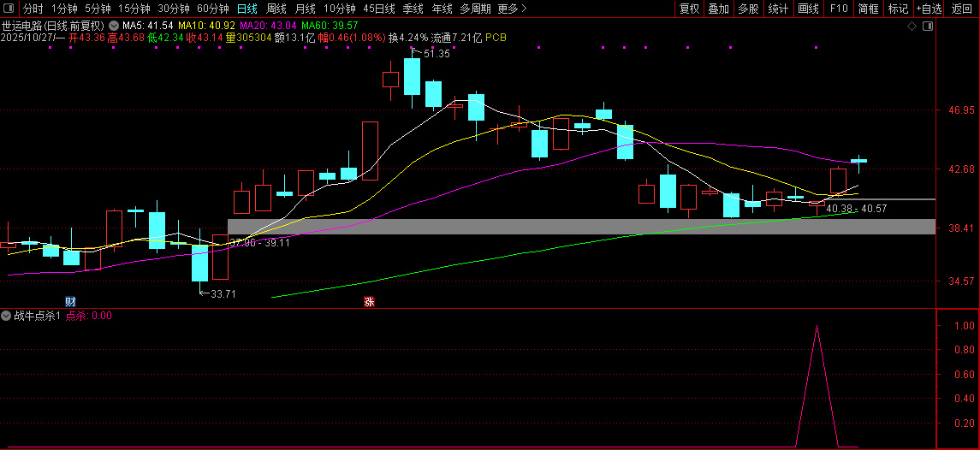Click the 33.71 low price label
Image resolution: width=980 pixels, height=450 pixels.
click(x=223, y=293)
